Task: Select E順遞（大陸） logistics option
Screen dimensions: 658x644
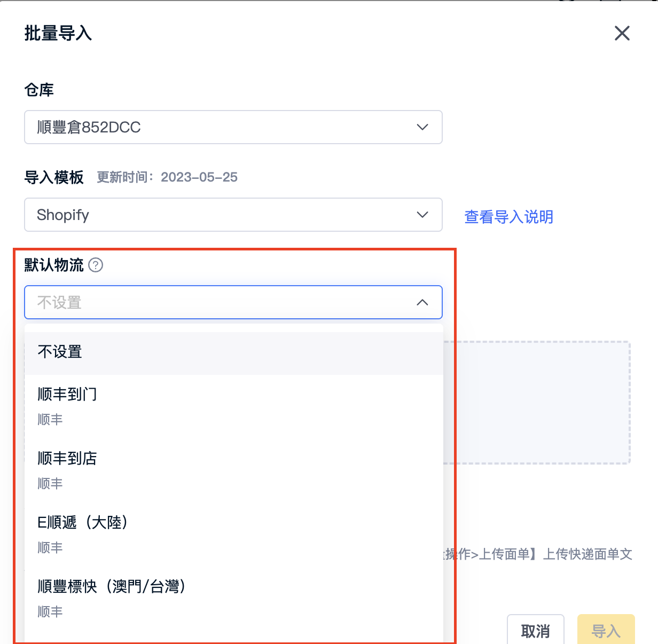Action: pos(234,535)
